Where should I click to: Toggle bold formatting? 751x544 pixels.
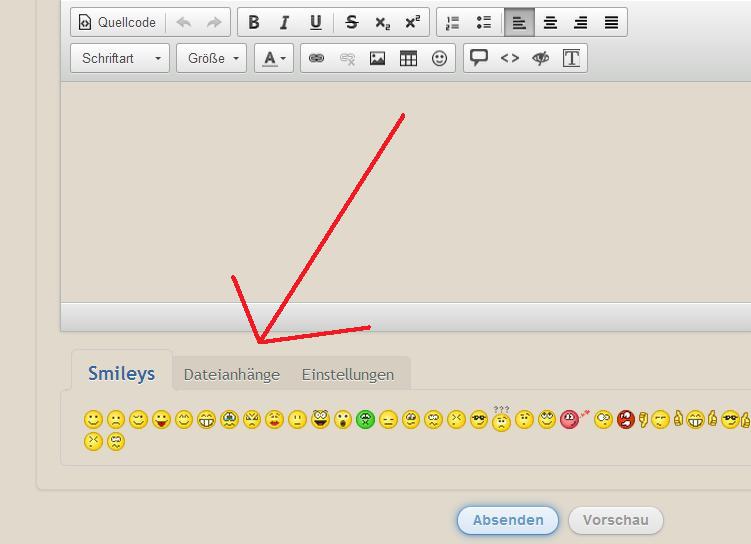pos(254,22)
